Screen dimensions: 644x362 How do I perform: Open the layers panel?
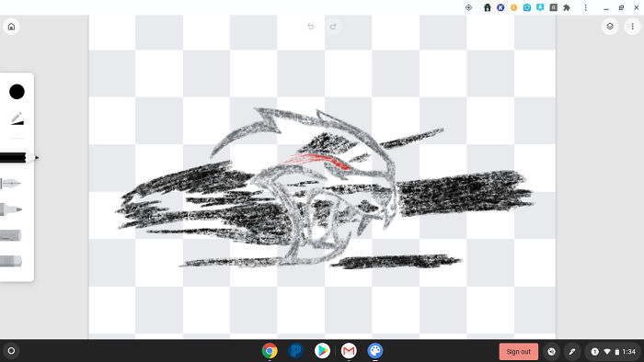[x=610, y=27]
